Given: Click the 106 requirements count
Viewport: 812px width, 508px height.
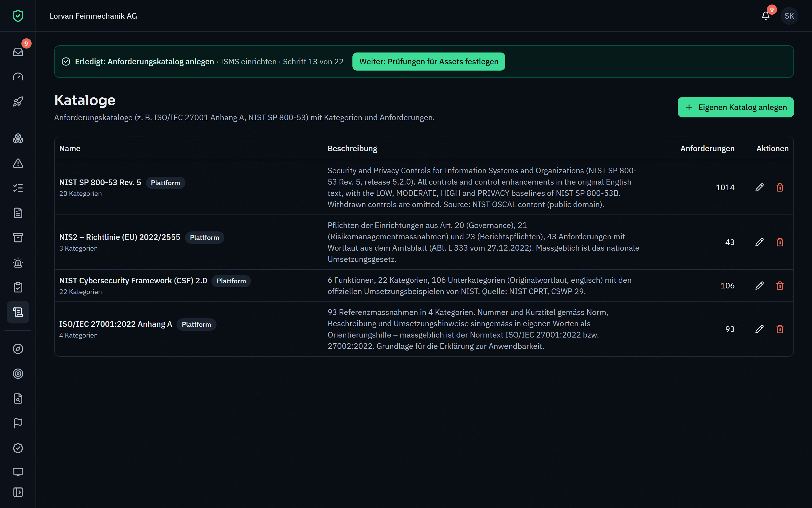Looking at the screenshot, I should [x=727, y=286].
